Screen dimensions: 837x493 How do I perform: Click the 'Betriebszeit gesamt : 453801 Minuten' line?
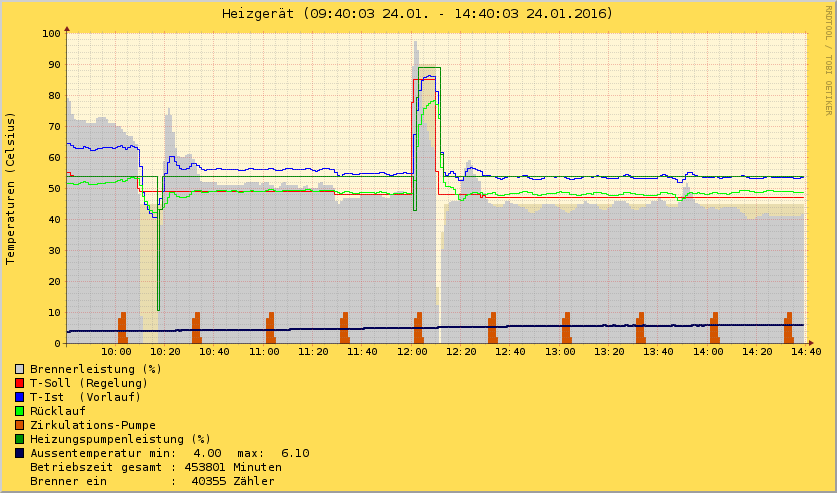tap(156, 467)
